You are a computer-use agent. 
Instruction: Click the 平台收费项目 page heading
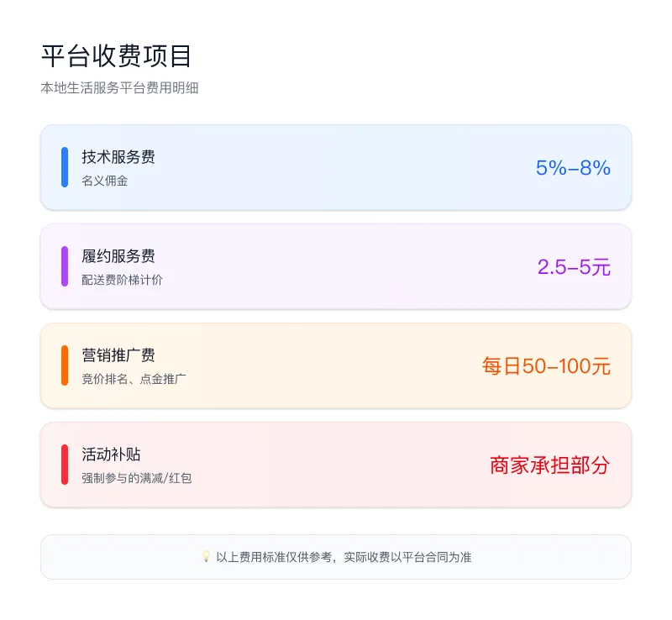[117, 55]
